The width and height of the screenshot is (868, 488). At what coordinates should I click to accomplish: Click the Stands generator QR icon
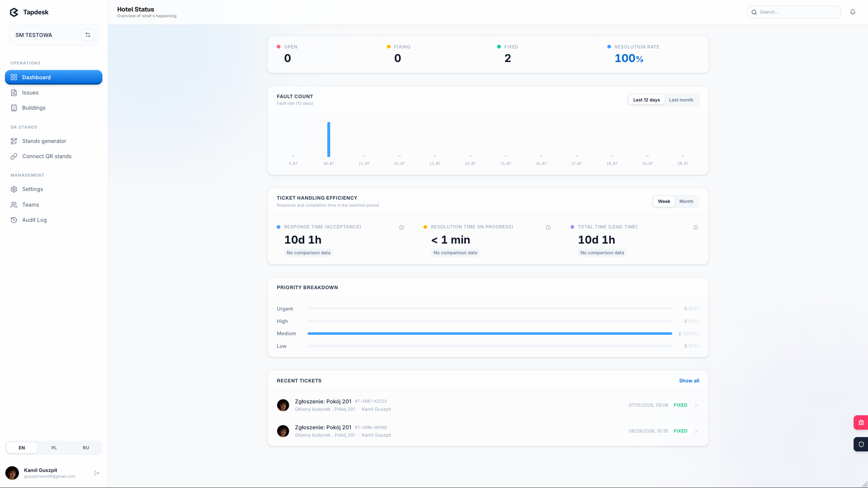(14, 141)
